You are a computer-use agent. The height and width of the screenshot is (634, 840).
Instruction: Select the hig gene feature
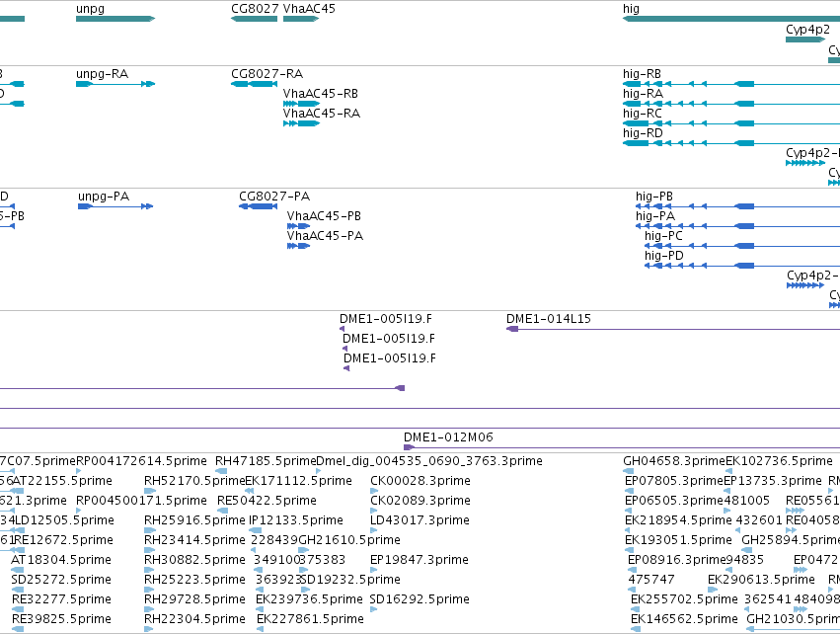point(731,19)
